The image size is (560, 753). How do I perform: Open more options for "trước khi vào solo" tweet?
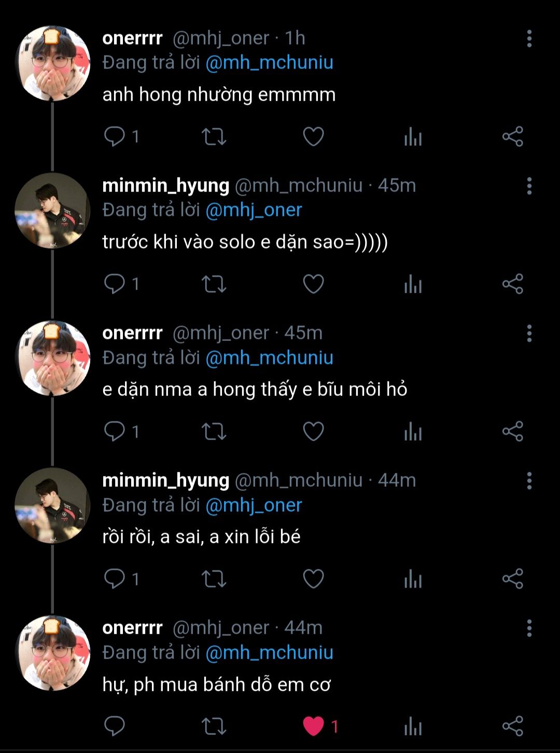(529, 186)
